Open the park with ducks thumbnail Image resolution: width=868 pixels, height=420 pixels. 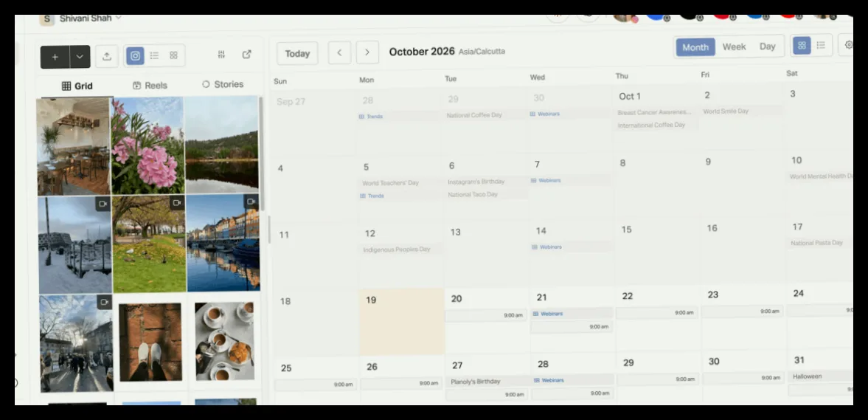(x=150, y=244)
